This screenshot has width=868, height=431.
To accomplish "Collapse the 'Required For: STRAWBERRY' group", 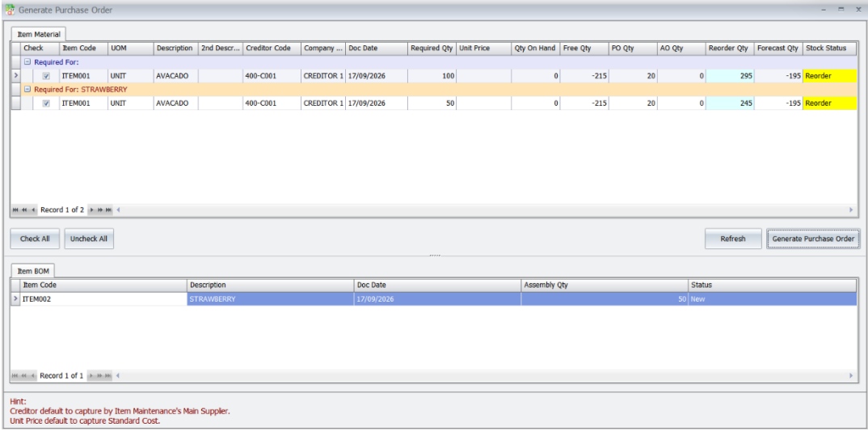I will coord(27,89).
